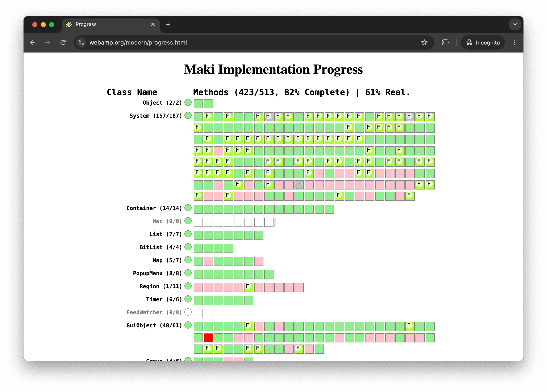The height and width of the screenshot is (392, 547).
Task: Open the browser tab list dropdown chevron
Action: (515, 24)
